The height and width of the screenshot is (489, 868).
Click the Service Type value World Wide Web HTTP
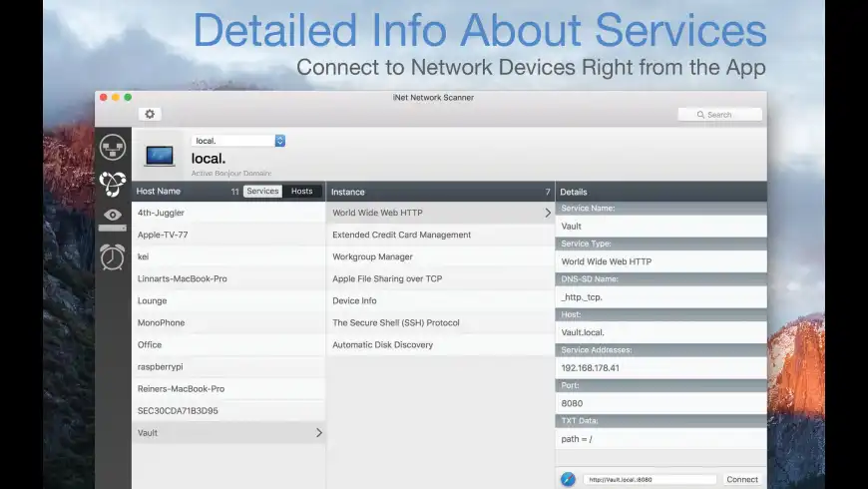[660, 261]
